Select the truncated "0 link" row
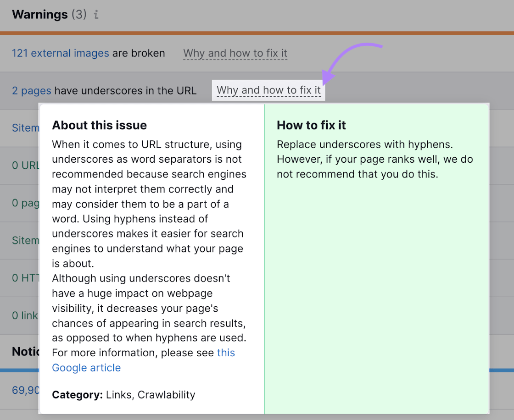 tap(25, 315)
